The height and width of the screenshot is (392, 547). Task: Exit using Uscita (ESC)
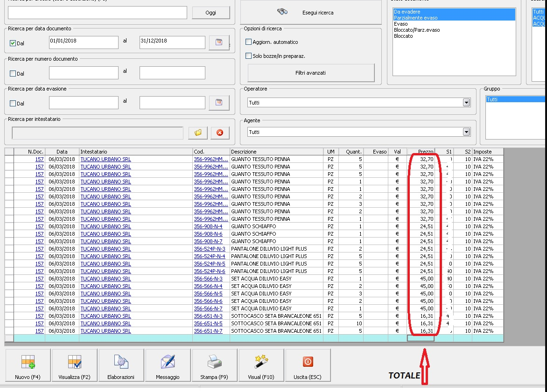point(308,365)
